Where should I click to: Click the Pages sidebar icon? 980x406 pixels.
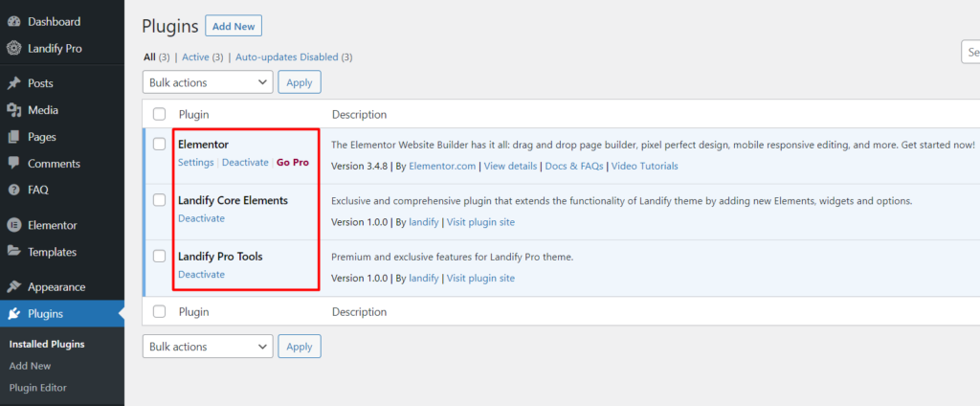pyautogui.click(x=13, y=138)
